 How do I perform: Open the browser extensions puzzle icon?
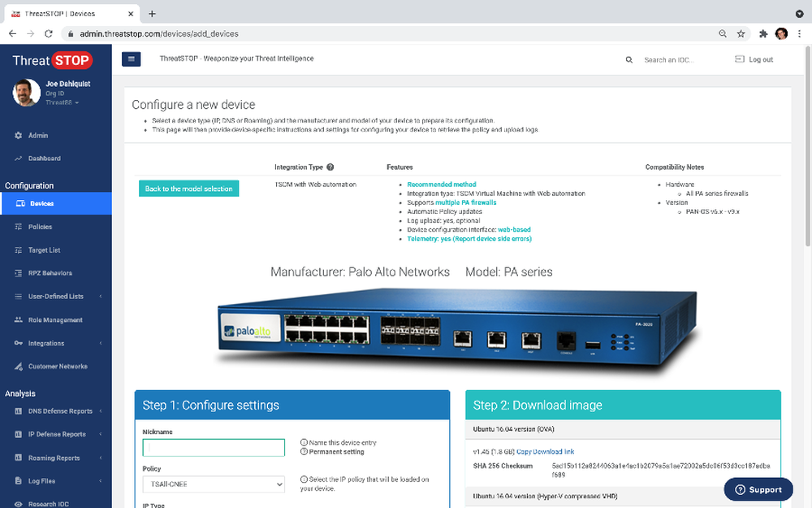coord(762,33)
